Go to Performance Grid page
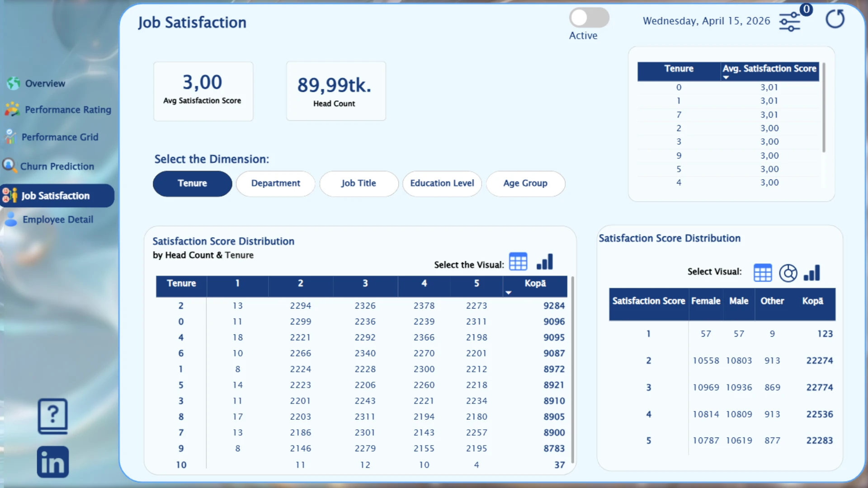Image resolution: width=868 pixels, height=488 pixels. pos(60,137)
